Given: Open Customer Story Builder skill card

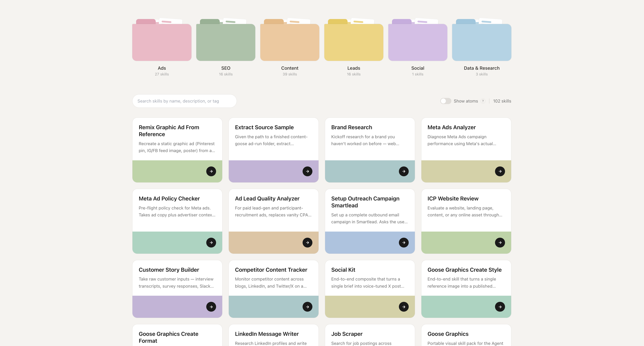Looking at the screenshot, I should point(177,289).
